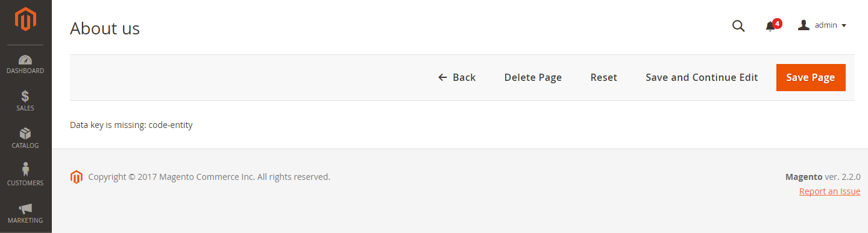The width and height of the screenshot is (868, 233).
Task: Go Back using the arrow button
Action: tap(457, 77)
